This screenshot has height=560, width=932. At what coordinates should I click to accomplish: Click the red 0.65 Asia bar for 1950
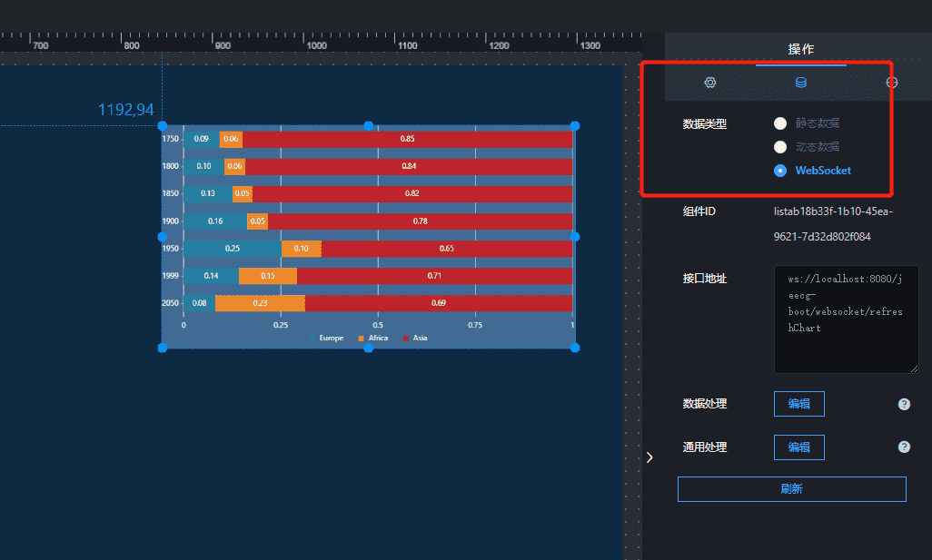447,249
